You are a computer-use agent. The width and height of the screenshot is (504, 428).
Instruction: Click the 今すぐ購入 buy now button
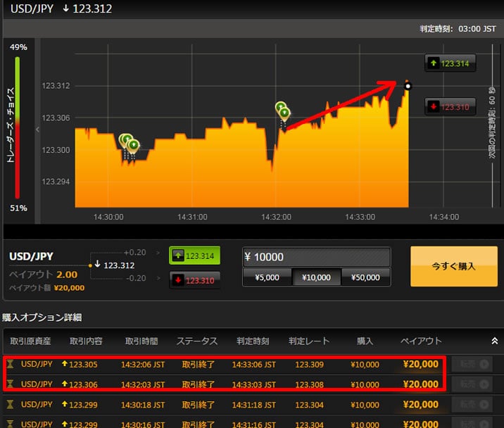point(454,266)
